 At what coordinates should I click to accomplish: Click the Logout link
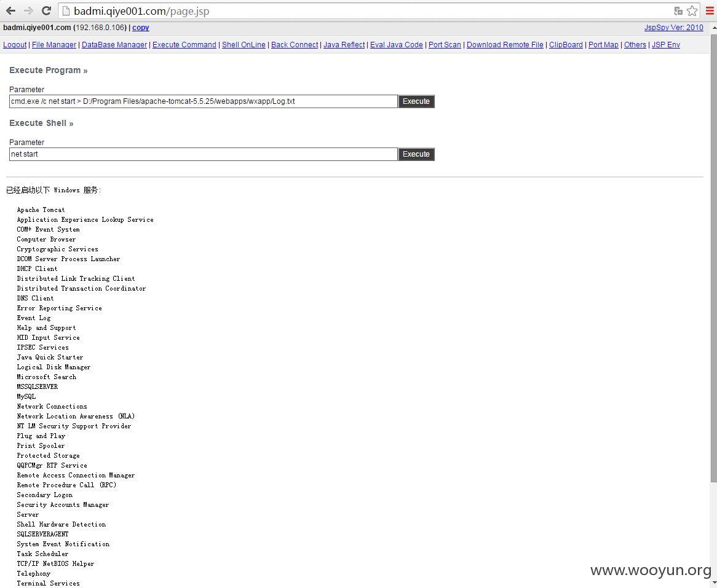(x=15, y=45)
